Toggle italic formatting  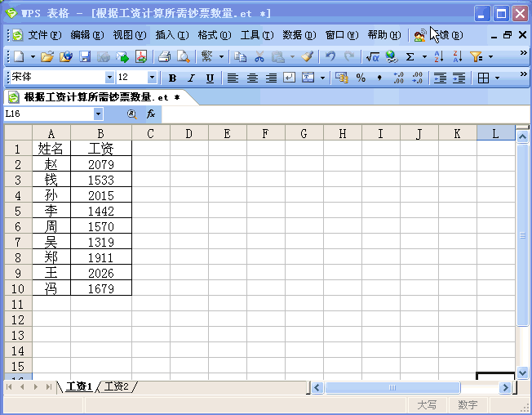(x=191, y=78)
